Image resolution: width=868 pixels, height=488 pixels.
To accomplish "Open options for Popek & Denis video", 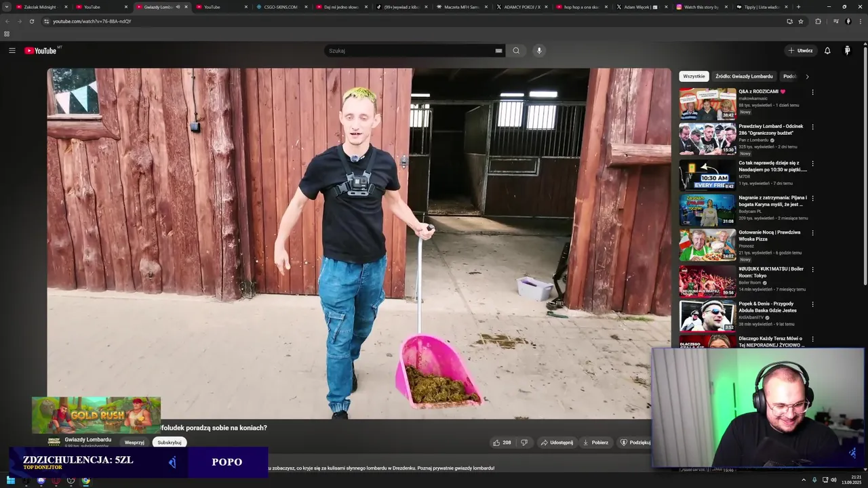I will [x=812, y=304].
